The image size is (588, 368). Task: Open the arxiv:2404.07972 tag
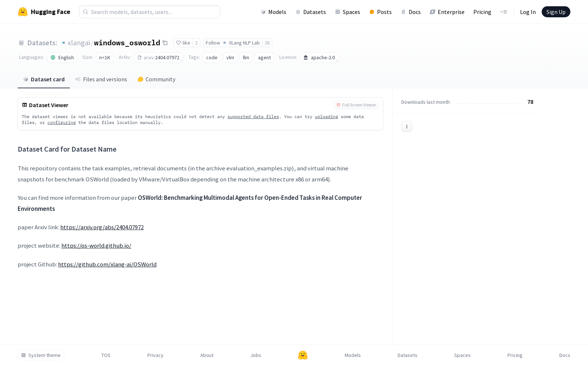(x=158, y=57)
